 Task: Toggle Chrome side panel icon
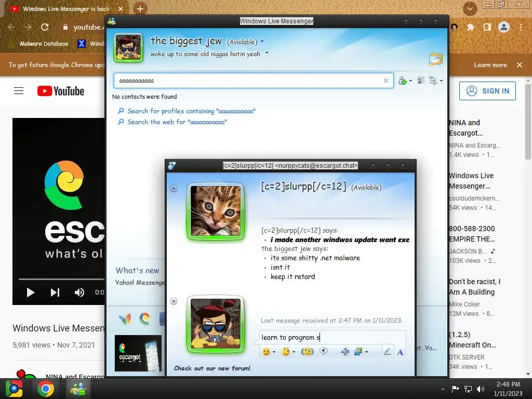[x=487, y=27]
